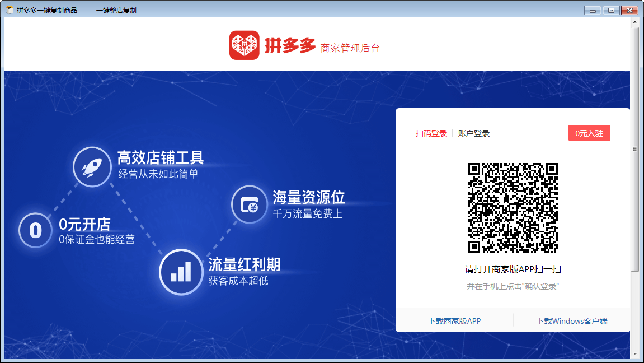The height and width of the screenshot is (363, 644).
Task: Open the 下载Windows客户端 link
Action: pyautogui.click(x=572, y=321)
